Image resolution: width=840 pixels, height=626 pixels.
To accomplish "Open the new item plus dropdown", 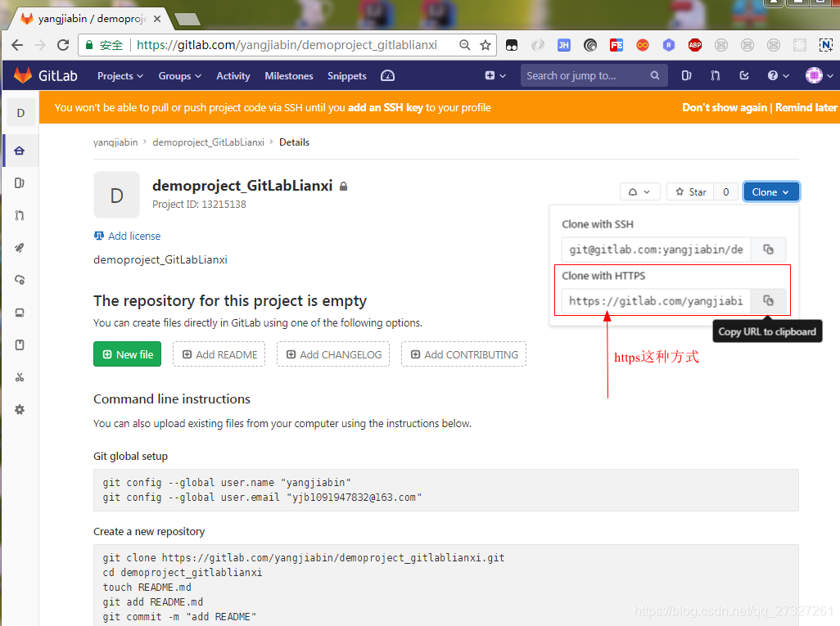I will coord(495,76).
